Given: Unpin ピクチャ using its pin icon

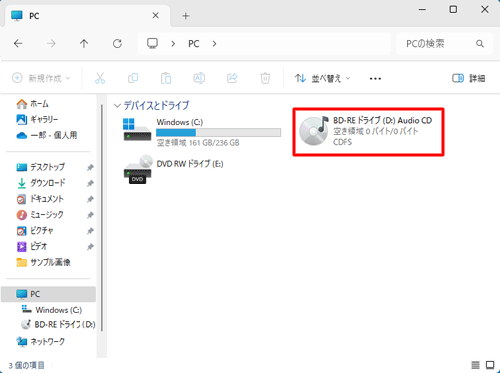Looking at the screenshot, I should click(90, 231).
